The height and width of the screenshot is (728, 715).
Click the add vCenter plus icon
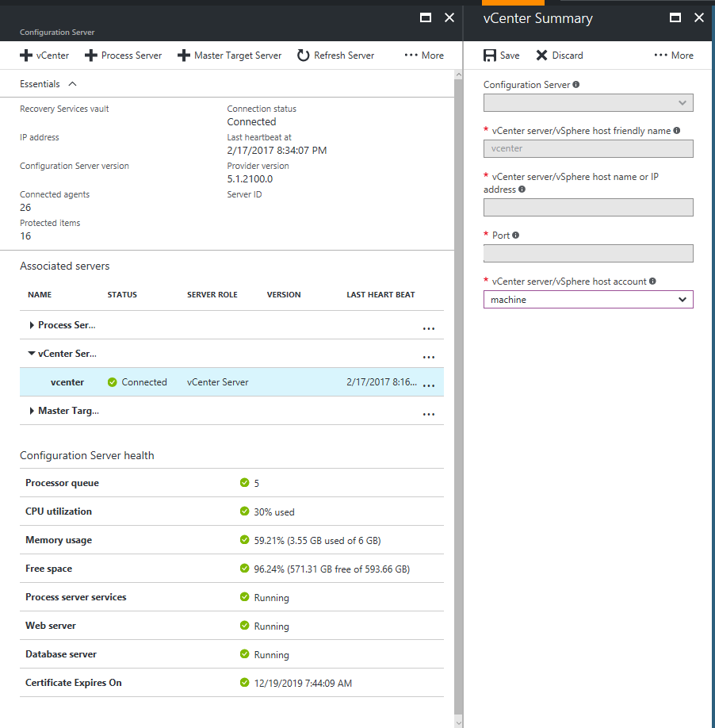25,56
